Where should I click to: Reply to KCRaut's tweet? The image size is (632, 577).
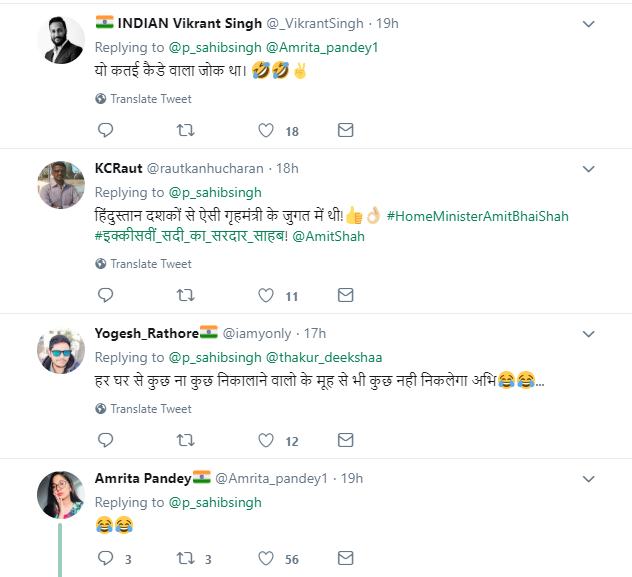[106, 296]
